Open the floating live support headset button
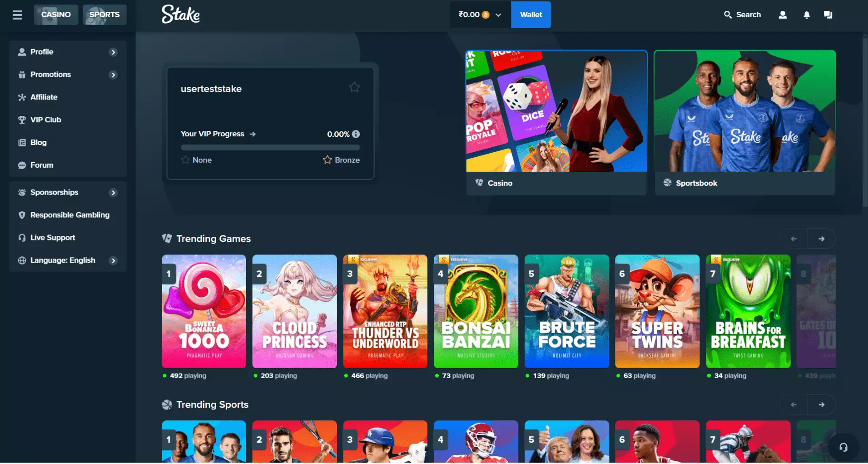868x464 pixels. (843, 447)
